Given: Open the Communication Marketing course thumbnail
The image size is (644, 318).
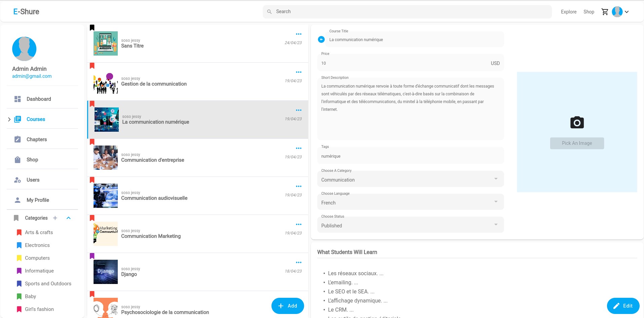Looking at the screenshot, I should [x=106, y=234].
